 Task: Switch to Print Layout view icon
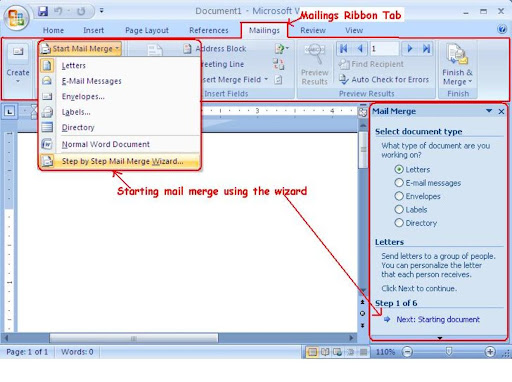[312, 352]
